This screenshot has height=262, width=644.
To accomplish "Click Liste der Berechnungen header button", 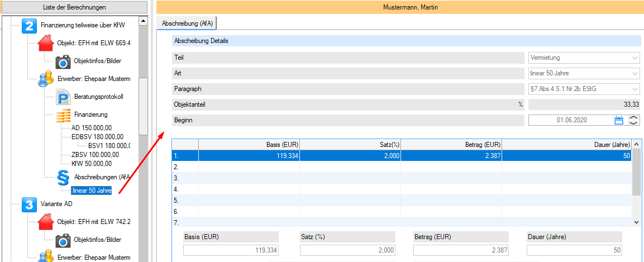I will (74, 7).
